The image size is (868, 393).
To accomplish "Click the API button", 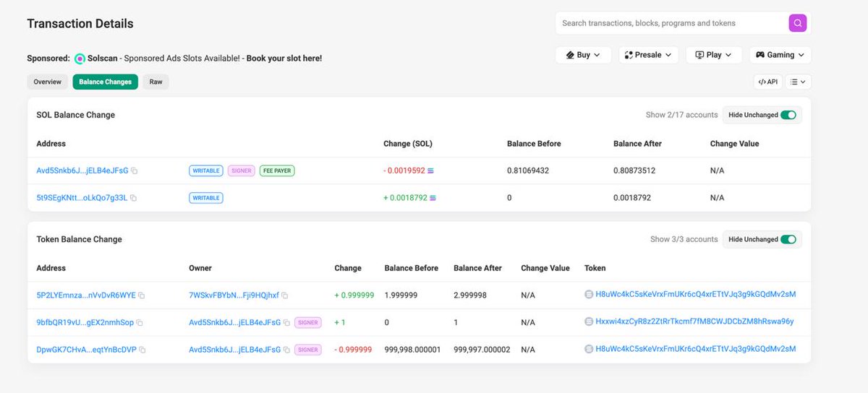I will (767, 82).
